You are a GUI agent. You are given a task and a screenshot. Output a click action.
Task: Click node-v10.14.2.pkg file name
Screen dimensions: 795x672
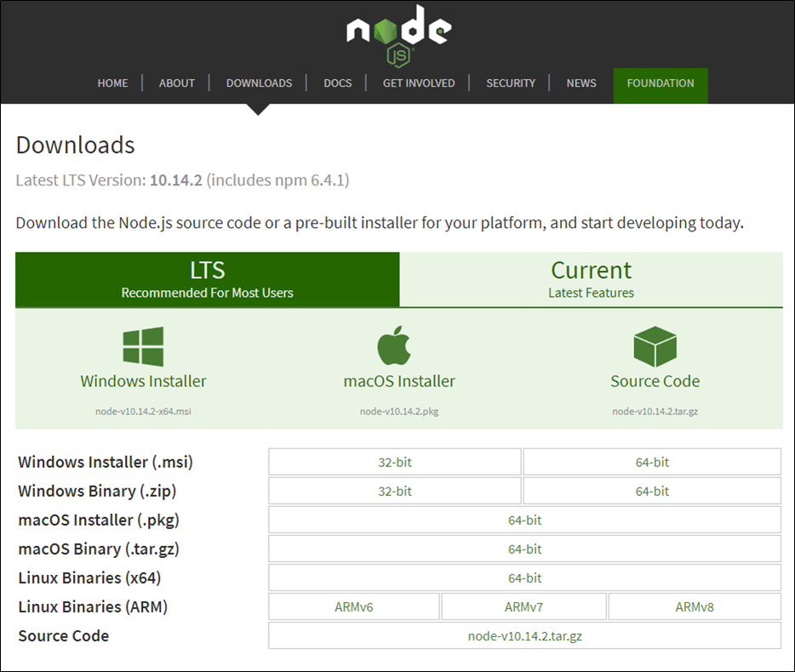coord(399,411)
